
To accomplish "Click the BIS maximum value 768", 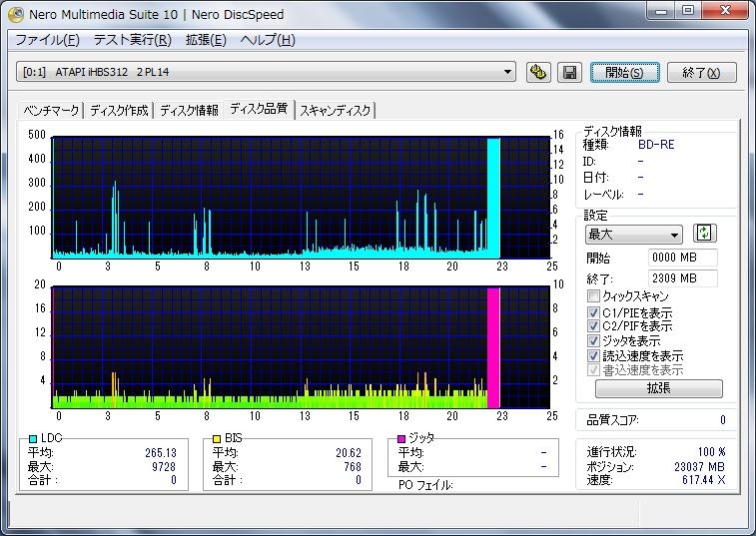I will (353, 466).
